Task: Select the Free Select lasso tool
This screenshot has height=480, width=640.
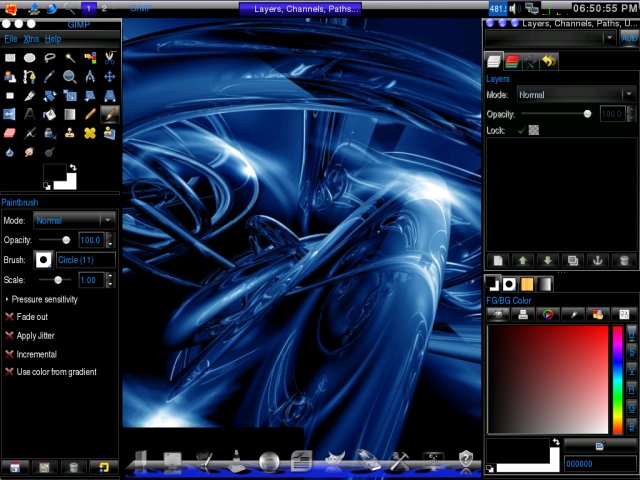Action: click(x=49, y=58)
